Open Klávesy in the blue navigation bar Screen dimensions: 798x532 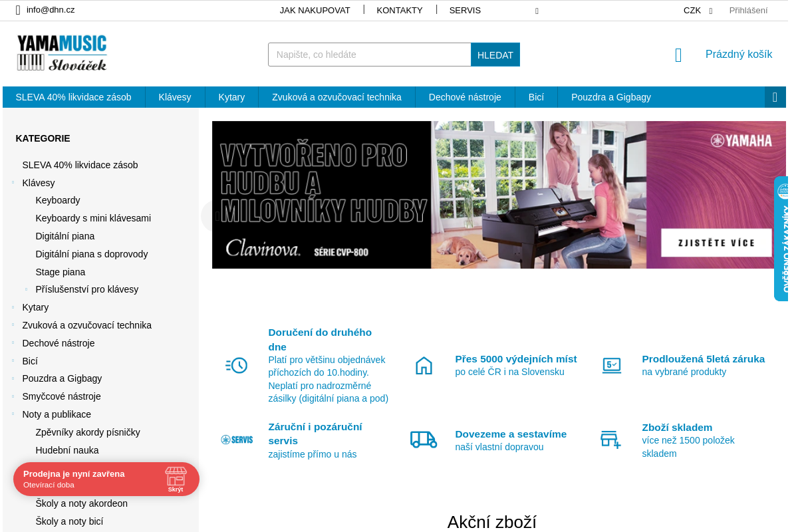coord(175,97)
